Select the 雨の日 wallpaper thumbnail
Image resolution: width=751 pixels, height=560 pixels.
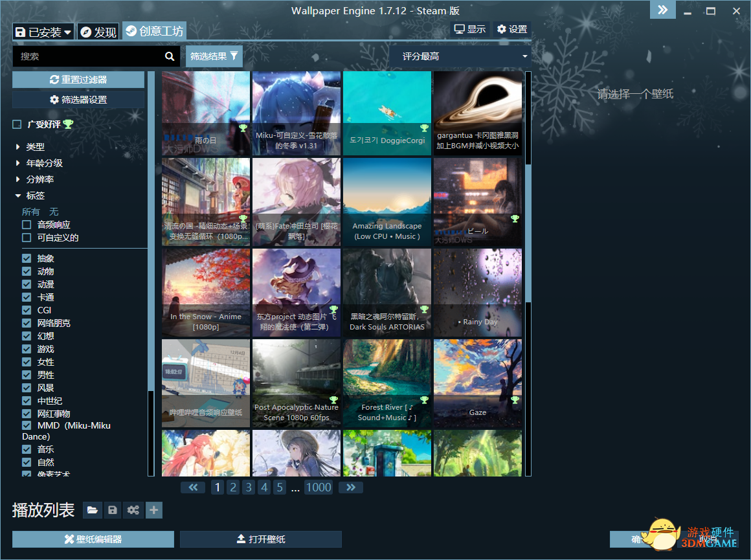coord(206,113)
